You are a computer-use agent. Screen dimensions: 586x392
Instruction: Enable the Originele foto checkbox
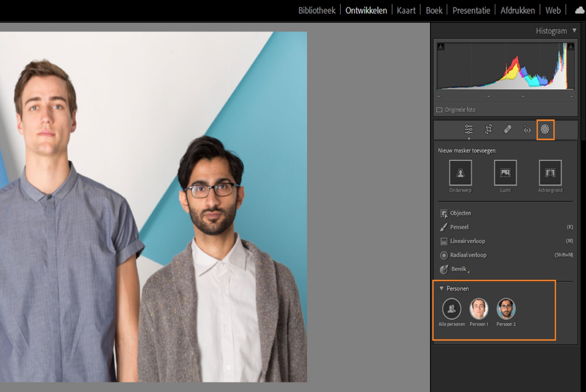pos(439,110)
